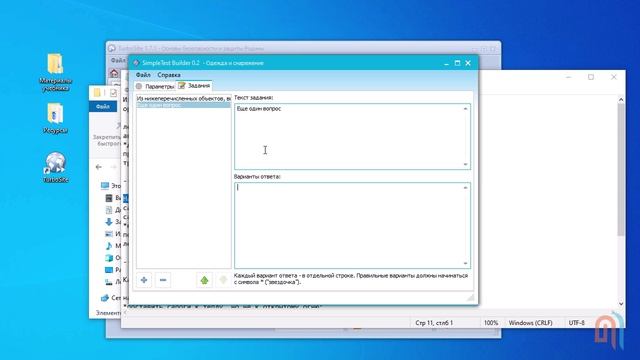Maximize the Notepad window
Viewport: 640px width, 360px height.
click(591, 77)
